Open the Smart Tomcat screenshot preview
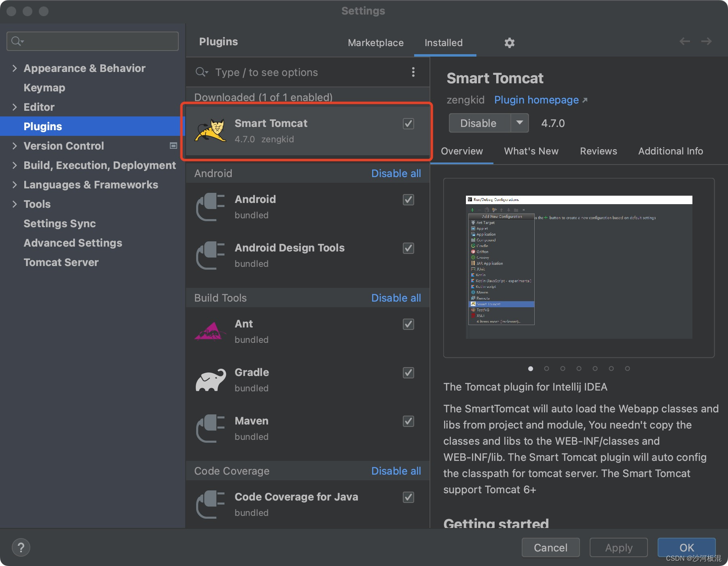Screen dimensions: 728x566 [579, 268]
